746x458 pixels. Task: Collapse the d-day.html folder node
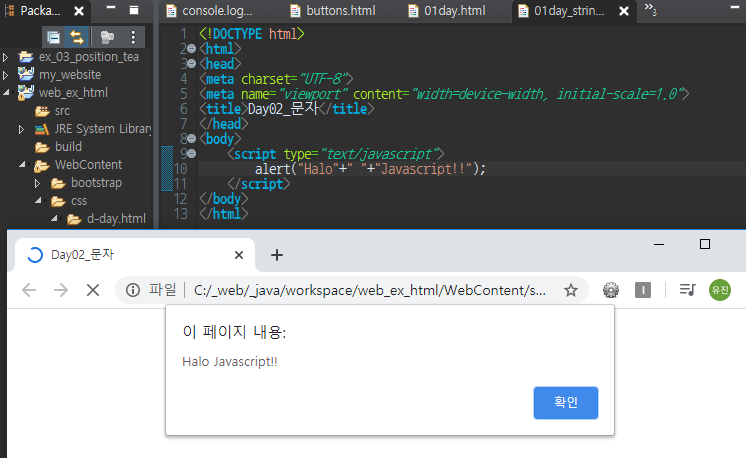54,218
